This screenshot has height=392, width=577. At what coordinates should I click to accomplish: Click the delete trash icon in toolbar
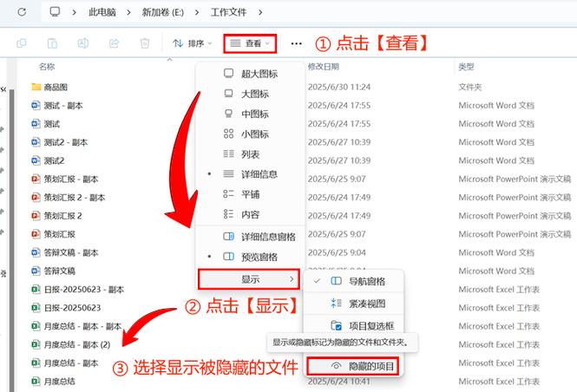(x=145, y=43)
